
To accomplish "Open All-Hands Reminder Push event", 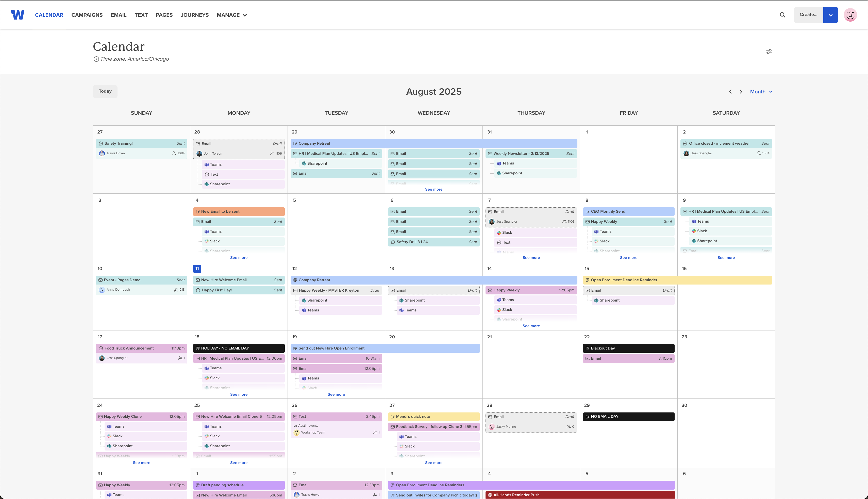I will [580, 495].
